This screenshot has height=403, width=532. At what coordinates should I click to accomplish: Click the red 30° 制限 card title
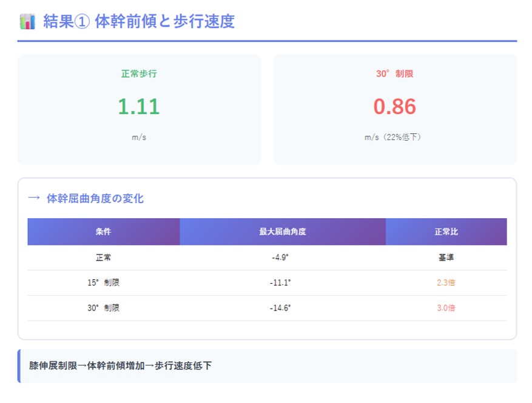coord(394,74)
